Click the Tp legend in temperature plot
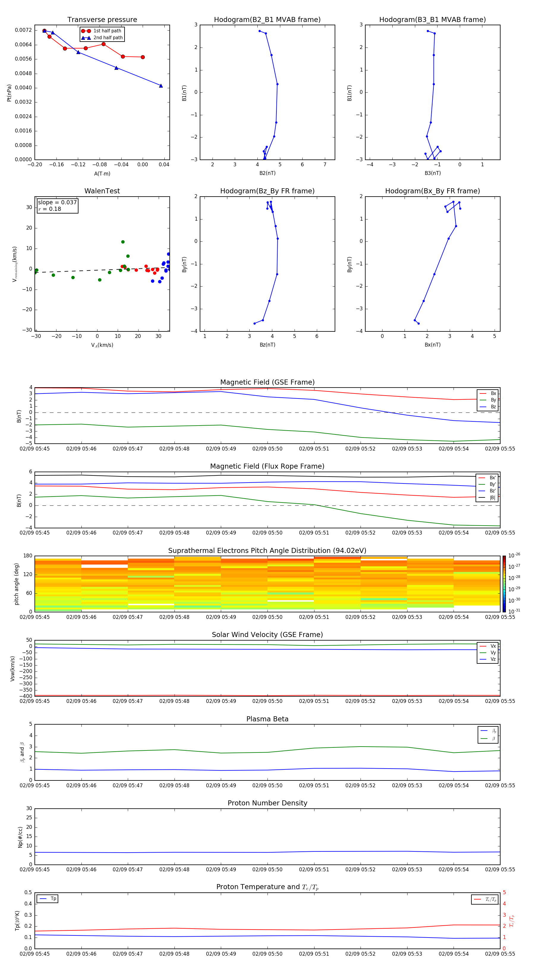The height and width of the screenshot is (980, 535). click(x=48, y=899)
